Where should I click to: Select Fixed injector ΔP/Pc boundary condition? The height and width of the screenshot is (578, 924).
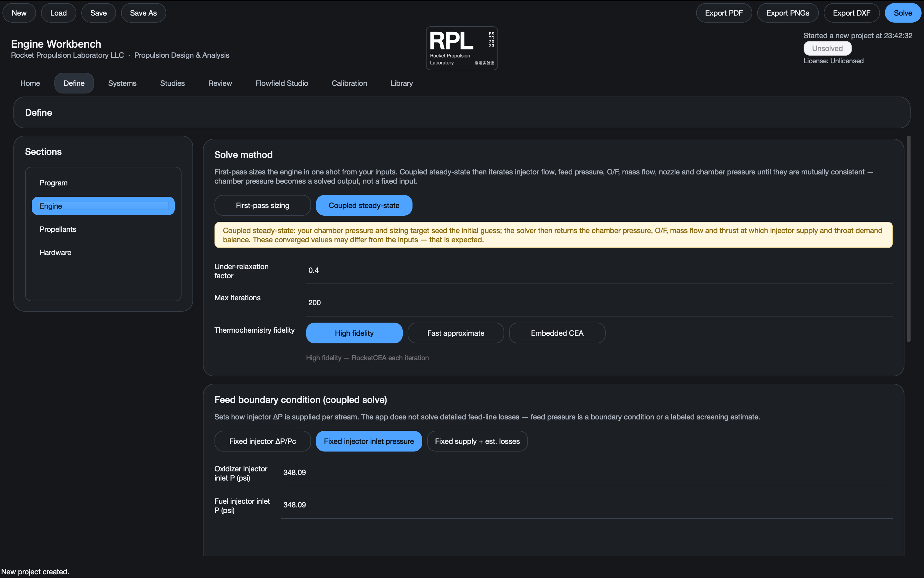(x=263, y=441)
